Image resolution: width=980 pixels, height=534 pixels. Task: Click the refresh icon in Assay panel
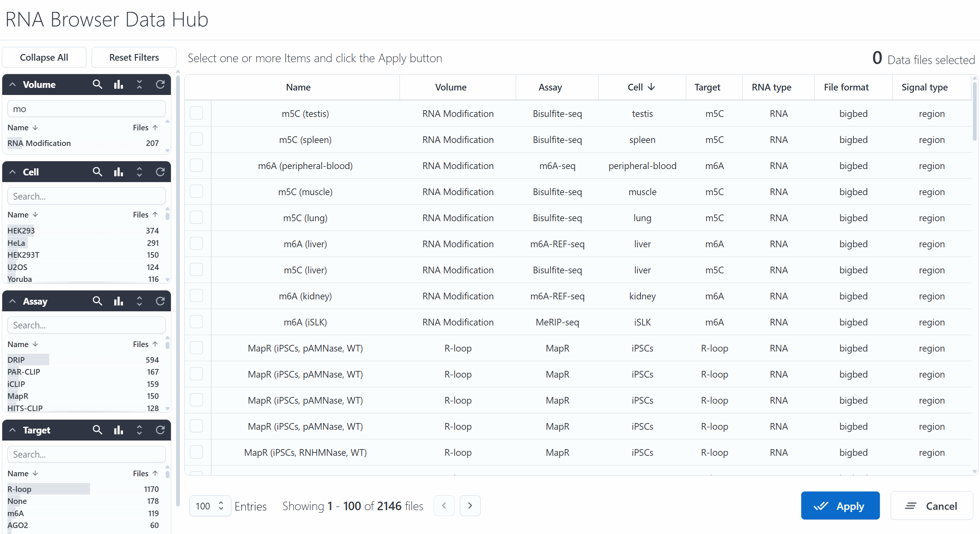pyautogui.click(x=160, y=301)
